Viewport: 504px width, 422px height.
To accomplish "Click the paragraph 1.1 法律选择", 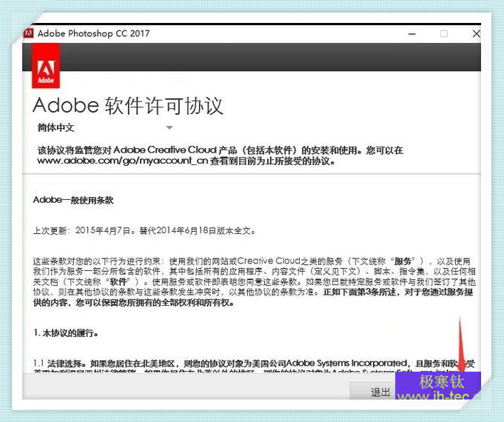I will (254, 367).
